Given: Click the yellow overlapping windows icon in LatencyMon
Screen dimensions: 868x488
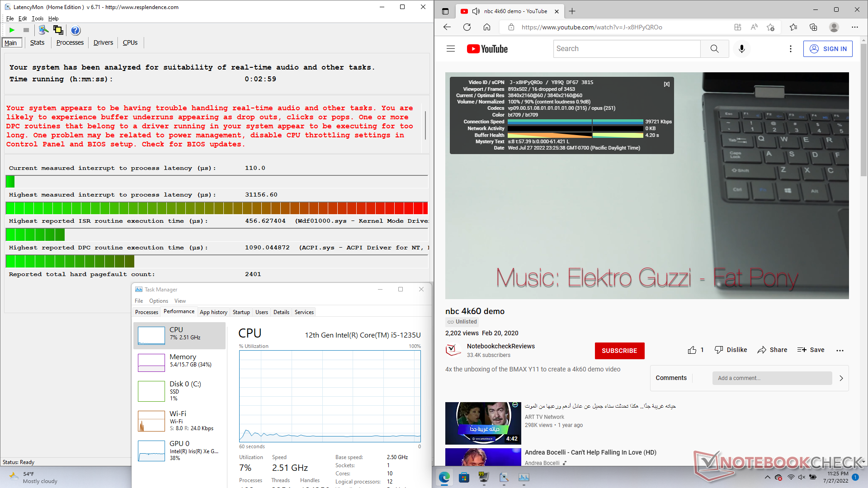Looking at the screenshot, I should [x=58, y=30].
